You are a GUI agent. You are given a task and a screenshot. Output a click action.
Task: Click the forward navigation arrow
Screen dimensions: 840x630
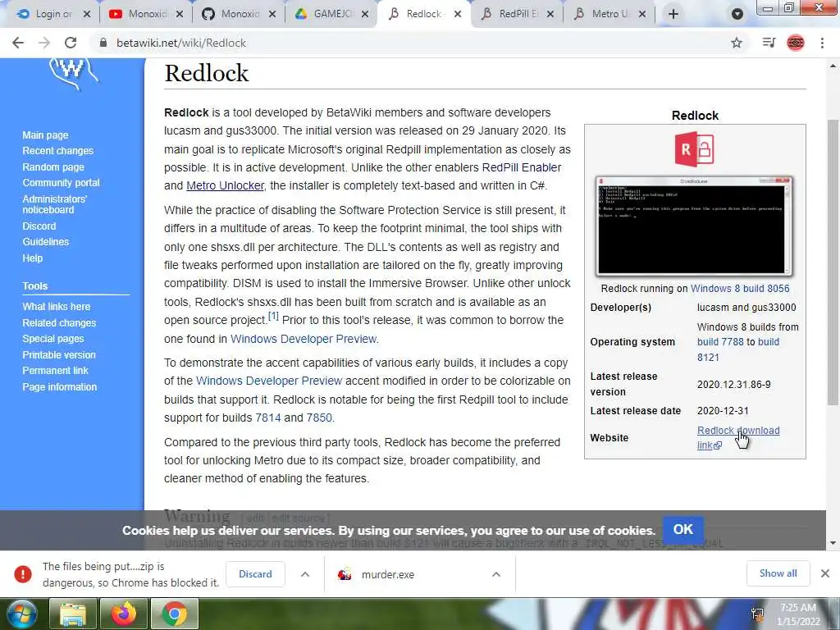coord(44,43)
